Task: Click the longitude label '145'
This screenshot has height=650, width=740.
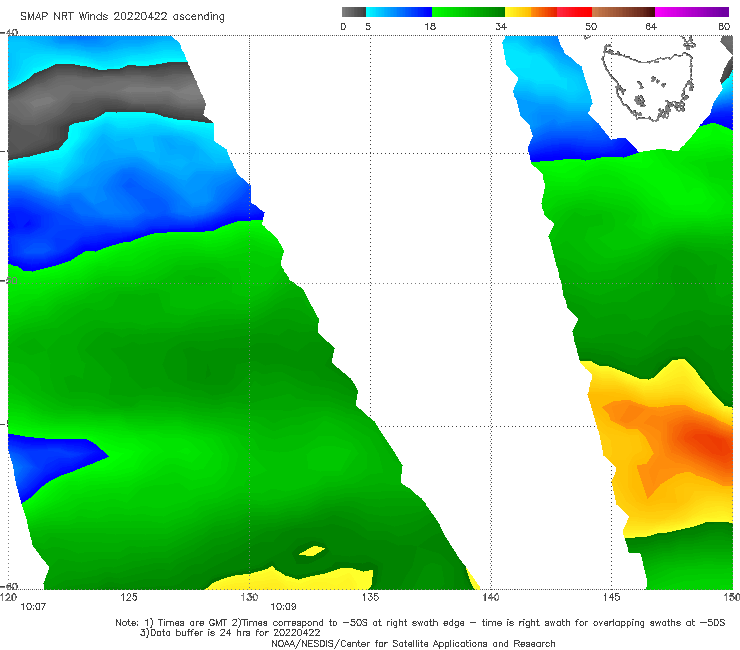Action: pos(612,597)
